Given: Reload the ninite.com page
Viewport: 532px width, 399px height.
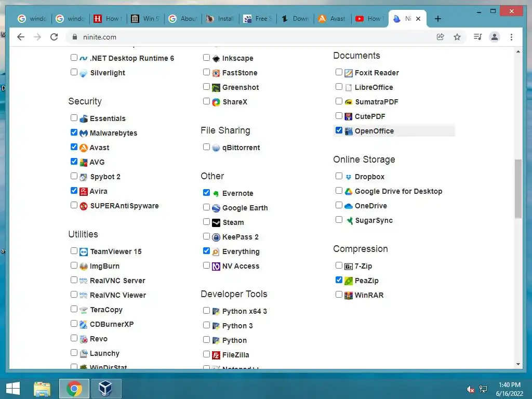Looking at the screenshot, I should coord(54,37).
